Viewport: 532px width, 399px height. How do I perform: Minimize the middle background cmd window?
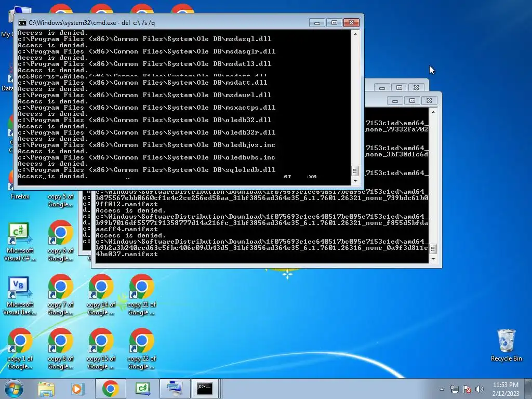point(382,88)
